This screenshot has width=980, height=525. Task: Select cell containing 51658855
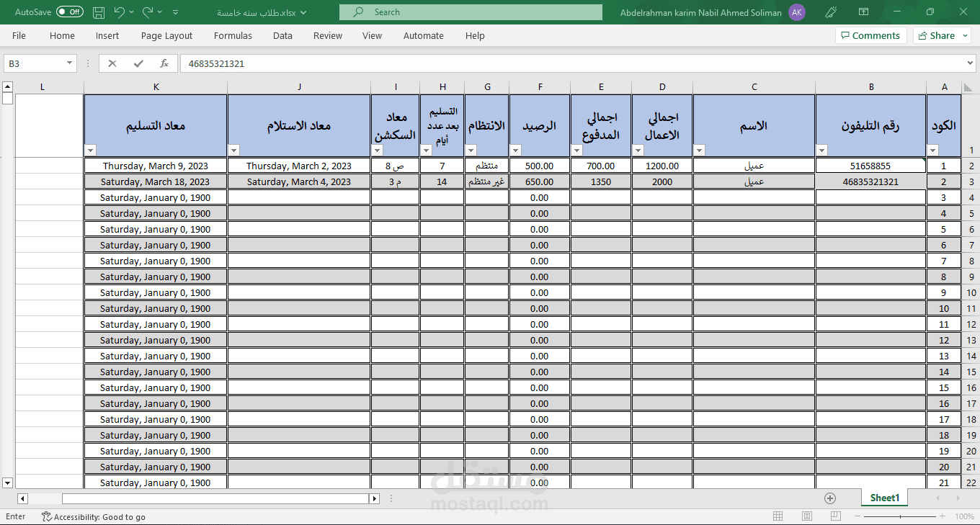tap(871, 166)
